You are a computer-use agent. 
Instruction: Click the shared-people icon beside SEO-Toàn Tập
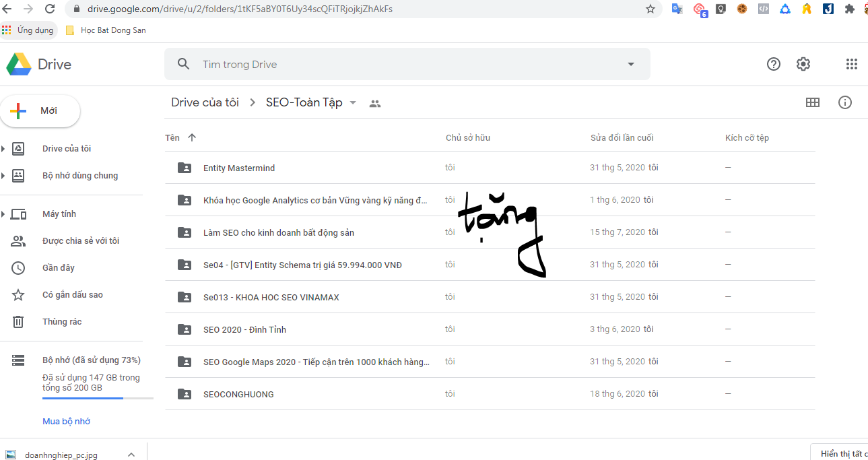click(x=375, y=103)
